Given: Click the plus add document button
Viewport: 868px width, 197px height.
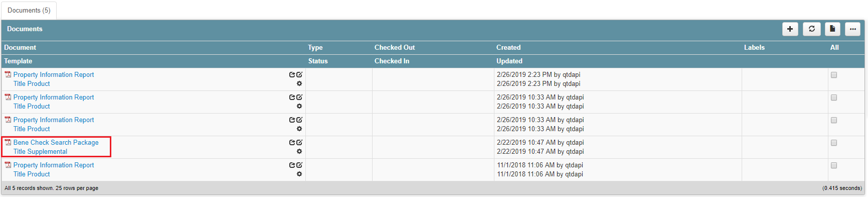Looking at the screenshot, I should [790, 29].
